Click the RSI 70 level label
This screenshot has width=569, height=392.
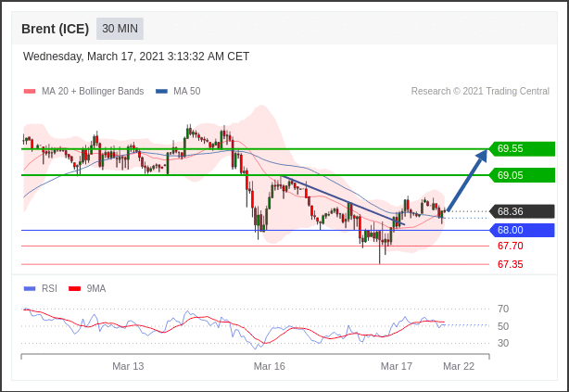[503, 309]
